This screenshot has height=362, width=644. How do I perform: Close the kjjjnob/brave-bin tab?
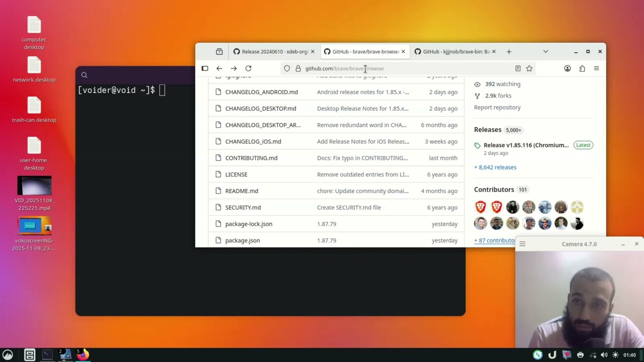(x=494, y=52)
